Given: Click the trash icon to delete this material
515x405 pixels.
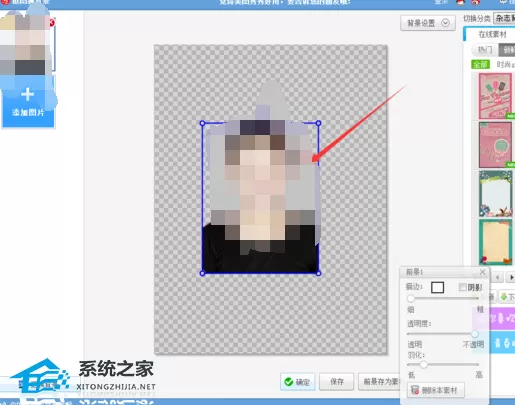Looking at the screenshot, I should click(x=415, y=390).
